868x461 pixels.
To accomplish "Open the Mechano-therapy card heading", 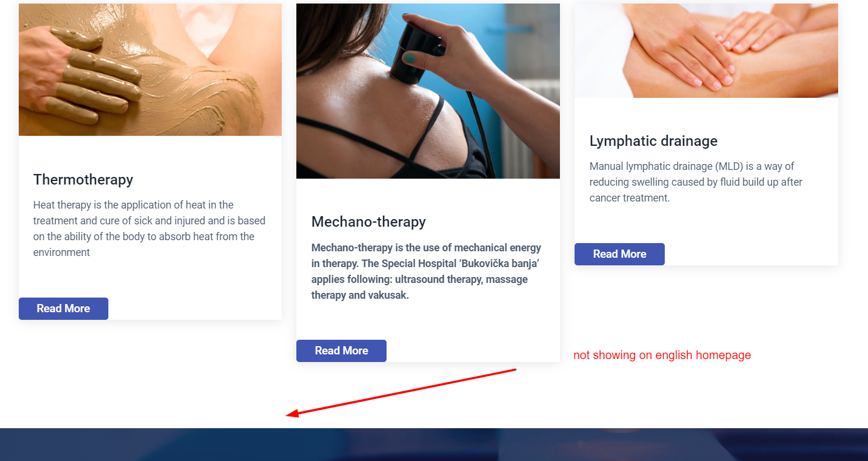I will [x=368, y=222].
